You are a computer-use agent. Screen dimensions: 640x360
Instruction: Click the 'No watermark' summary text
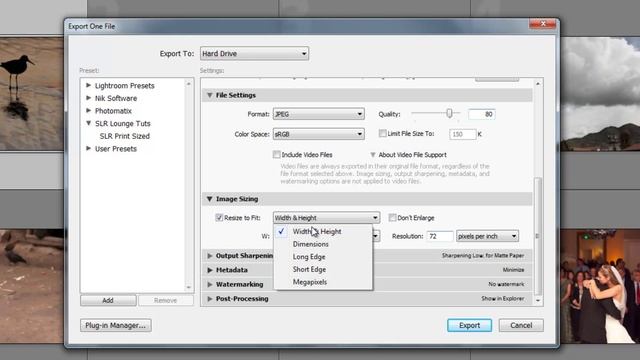pos(506,284)
